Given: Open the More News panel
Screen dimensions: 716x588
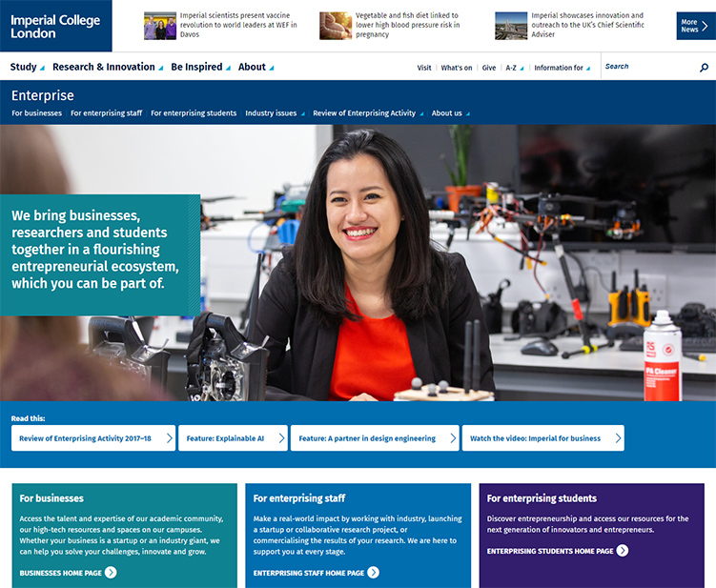Looking at the screenshot, I should (x=695, y=26).
